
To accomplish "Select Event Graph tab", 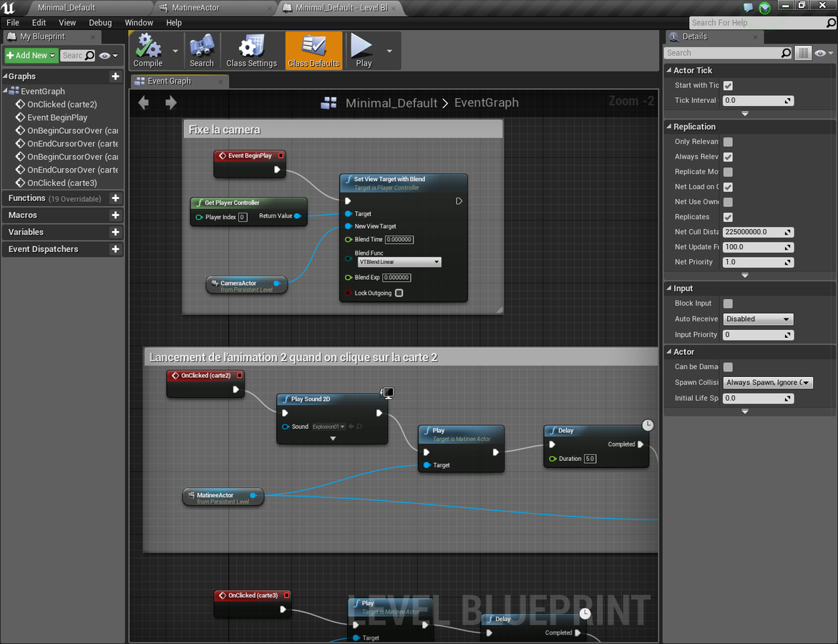I will tap(180, 82).
